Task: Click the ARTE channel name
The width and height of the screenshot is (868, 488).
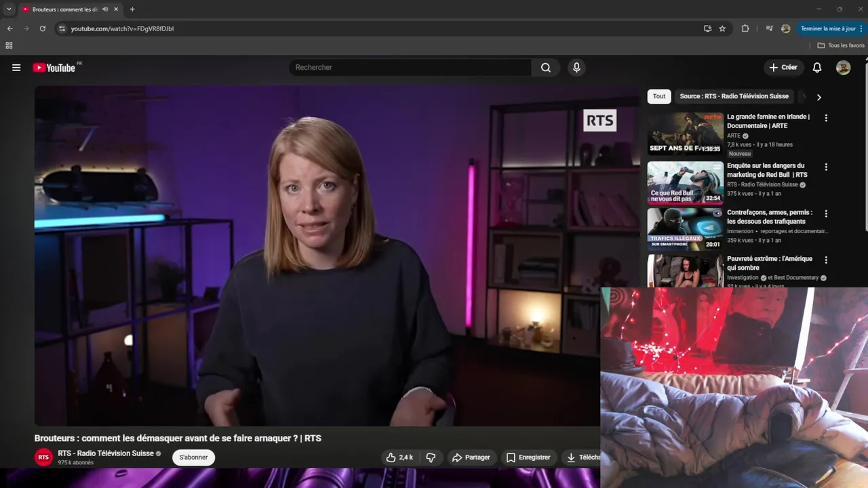Action: tap(734, 136)
